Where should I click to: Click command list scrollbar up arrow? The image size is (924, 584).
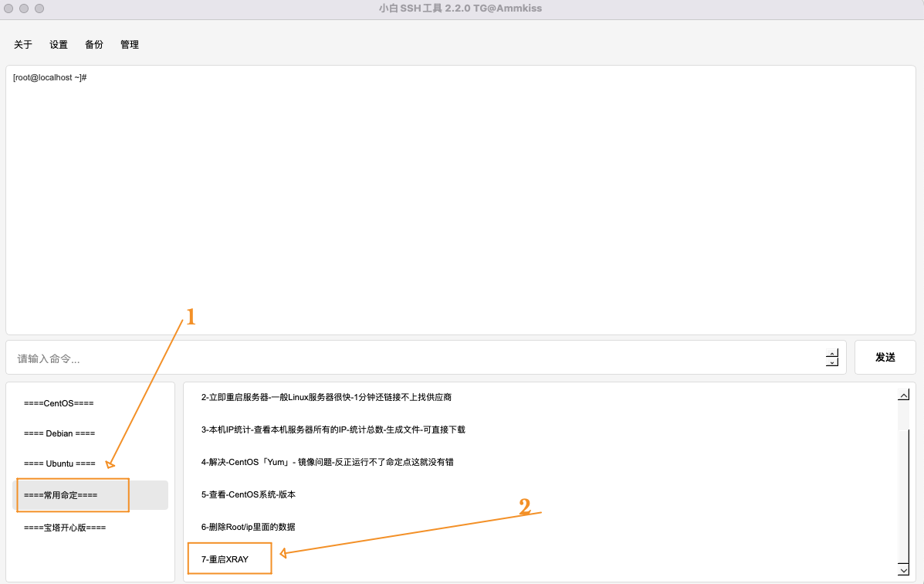tap(903, 395)
